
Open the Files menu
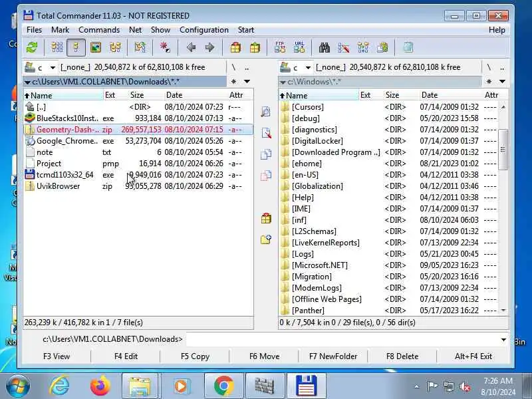tap(35, 30)
